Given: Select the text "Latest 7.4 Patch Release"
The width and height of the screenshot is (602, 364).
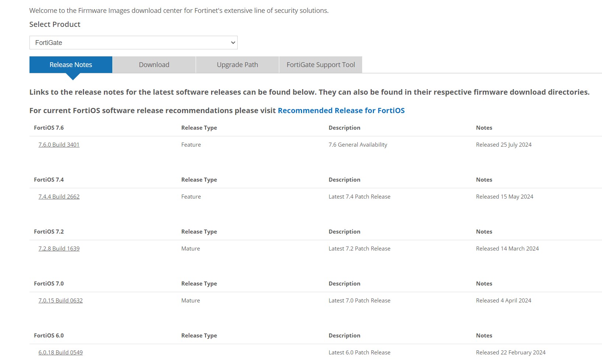Looking at the screenshot, I should 360,197.
